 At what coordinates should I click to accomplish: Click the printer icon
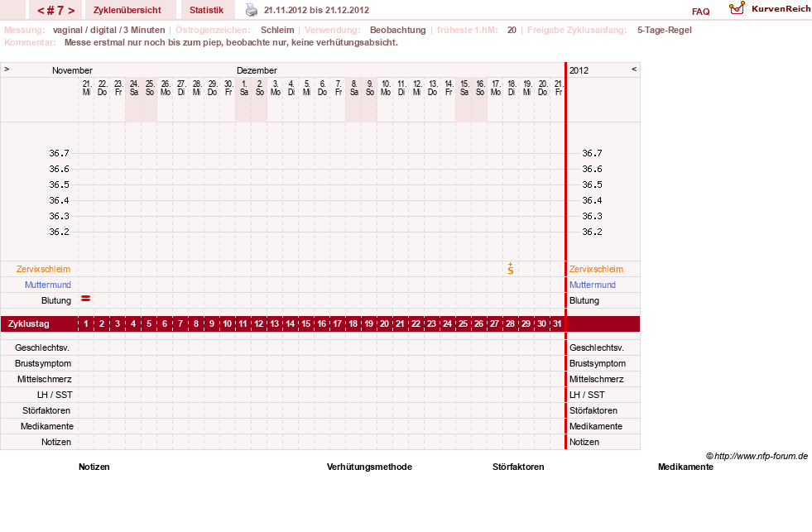pyautogui.click(x=251, y=10)
